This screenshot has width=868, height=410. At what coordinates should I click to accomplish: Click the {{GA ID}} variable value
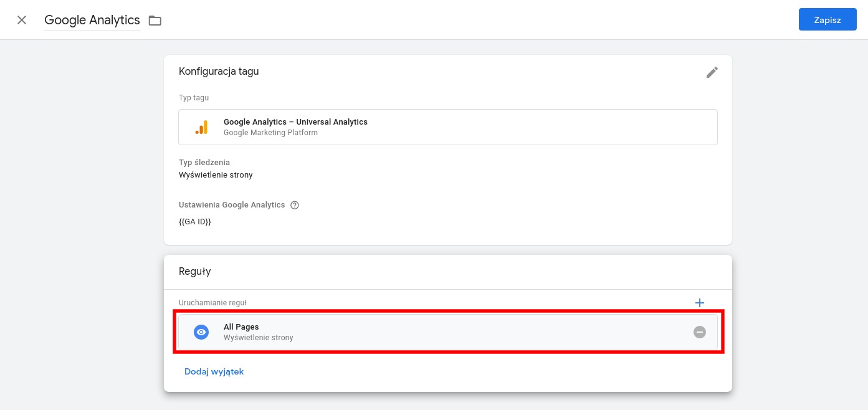195,221
